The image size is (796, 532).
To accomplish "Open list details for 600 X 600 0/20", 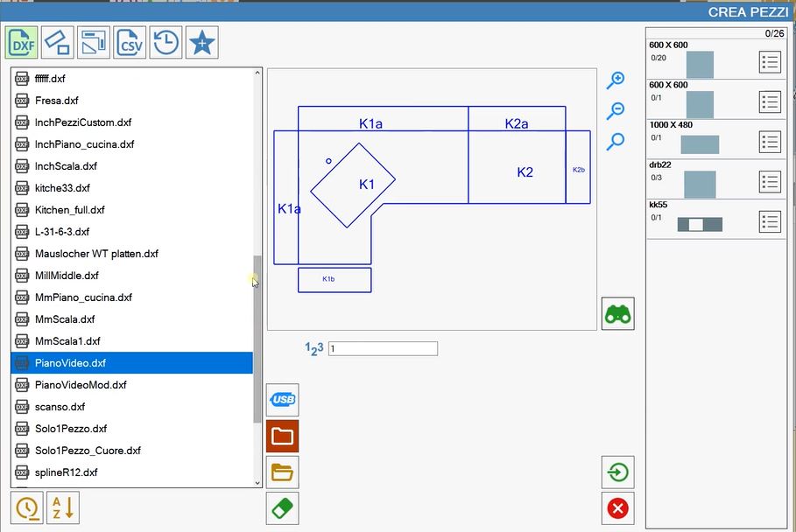I will click(770, 62).
